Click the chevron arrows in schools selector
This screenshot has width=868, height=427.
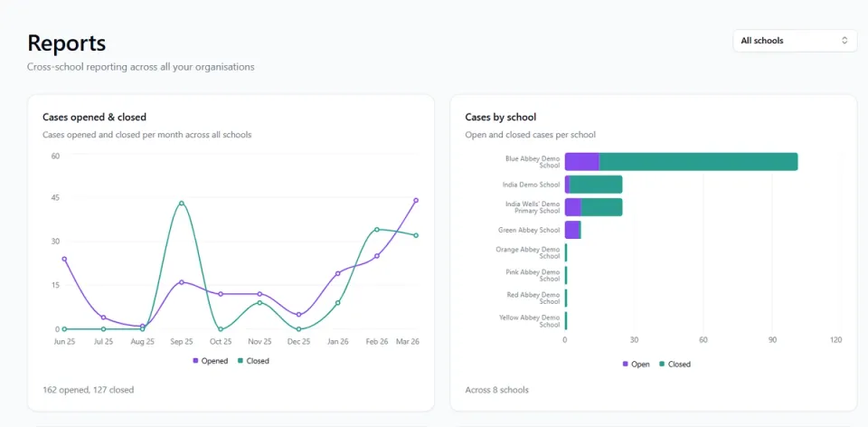(844, 41)
